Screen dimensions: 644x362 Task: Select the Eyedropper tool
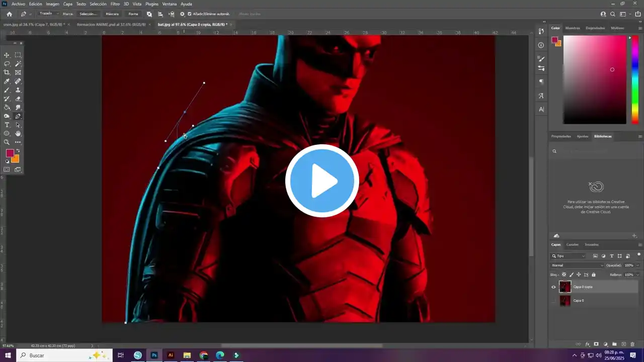7,81
